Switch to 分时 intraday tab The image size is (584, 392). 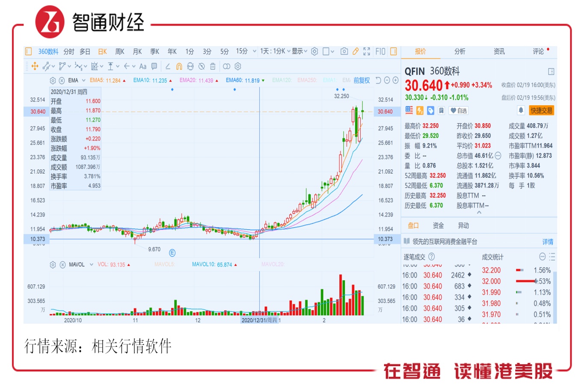coord(69,51)
